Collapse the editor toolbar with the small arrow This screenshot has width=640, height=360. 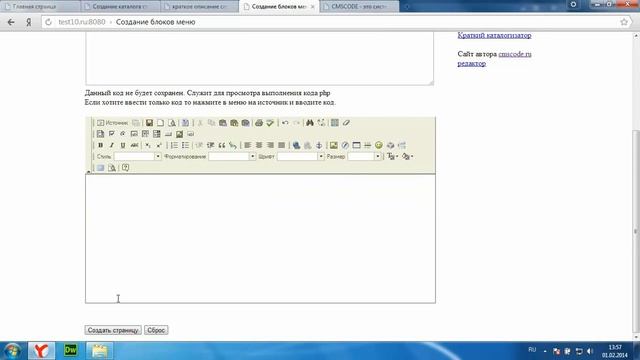[x=89, y=171]
